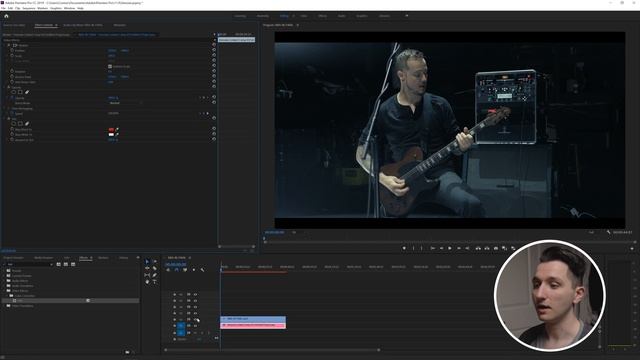
Task: Lock the topmost video track
Action: 175,294
